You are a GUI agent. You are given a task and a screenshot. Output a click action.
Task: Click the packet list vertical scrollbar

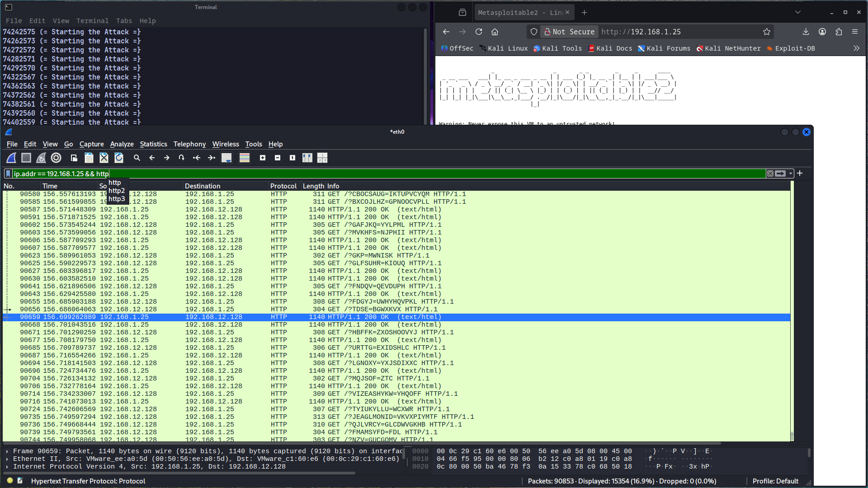click(x=792, y=312)
